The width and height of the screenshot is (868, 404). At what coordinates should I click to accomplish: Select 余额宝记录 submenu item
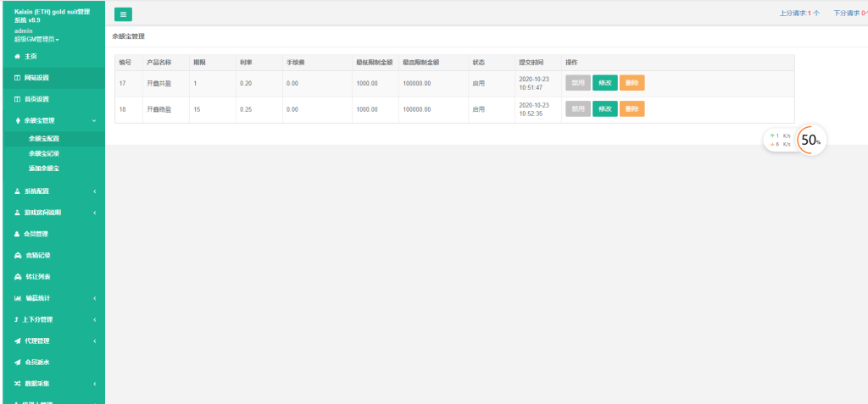point(44,153)
